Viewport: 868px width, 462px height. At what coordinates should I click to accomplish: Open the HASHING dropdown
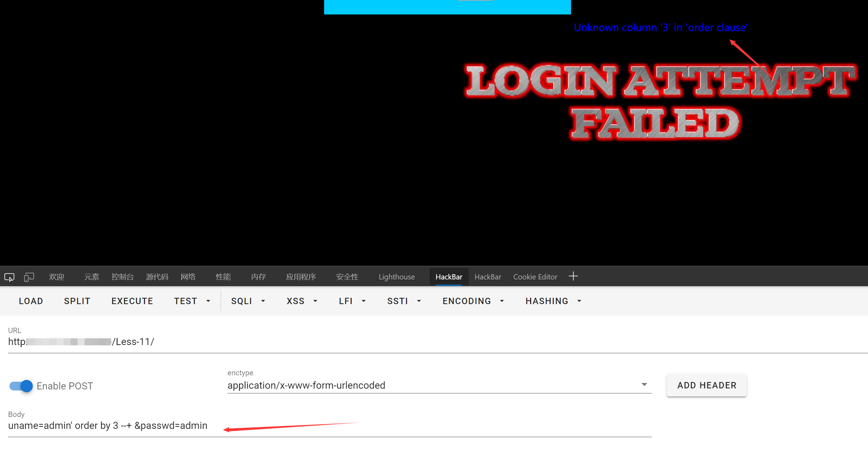(x=553, y=301)
